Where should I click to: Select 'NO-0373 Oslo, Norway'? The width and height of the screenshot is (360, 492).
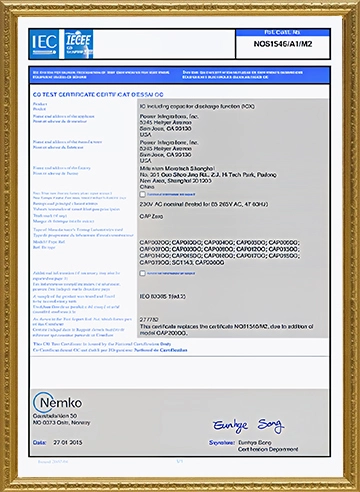click(x=61, y=422)
